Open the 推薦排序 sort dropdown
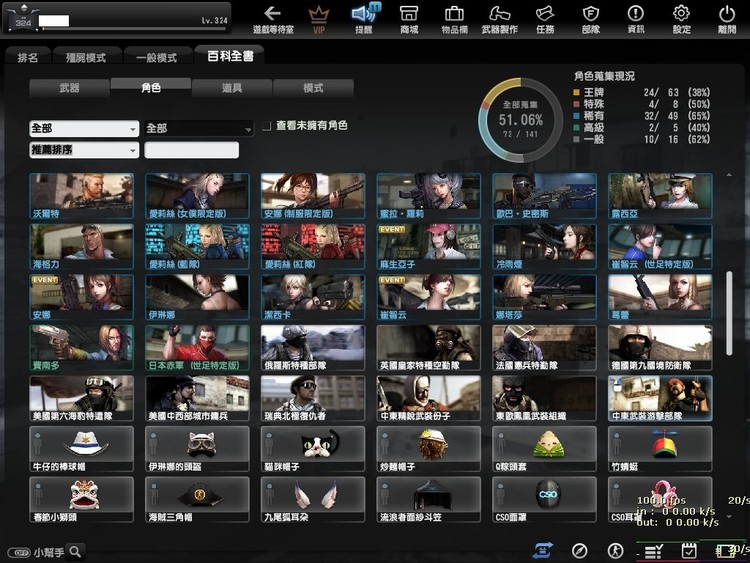 (84, 150)
